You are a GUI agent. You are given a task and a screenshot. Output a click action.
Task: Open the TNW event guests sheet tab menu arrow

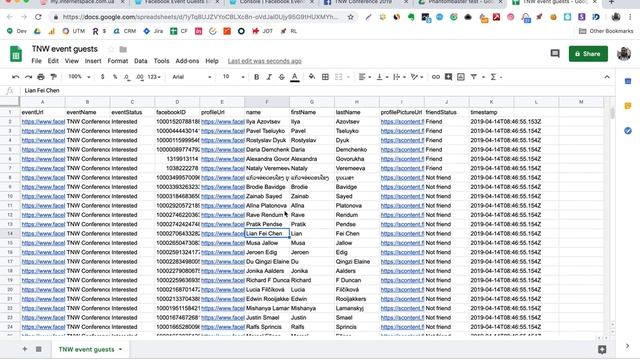point(120,349)
